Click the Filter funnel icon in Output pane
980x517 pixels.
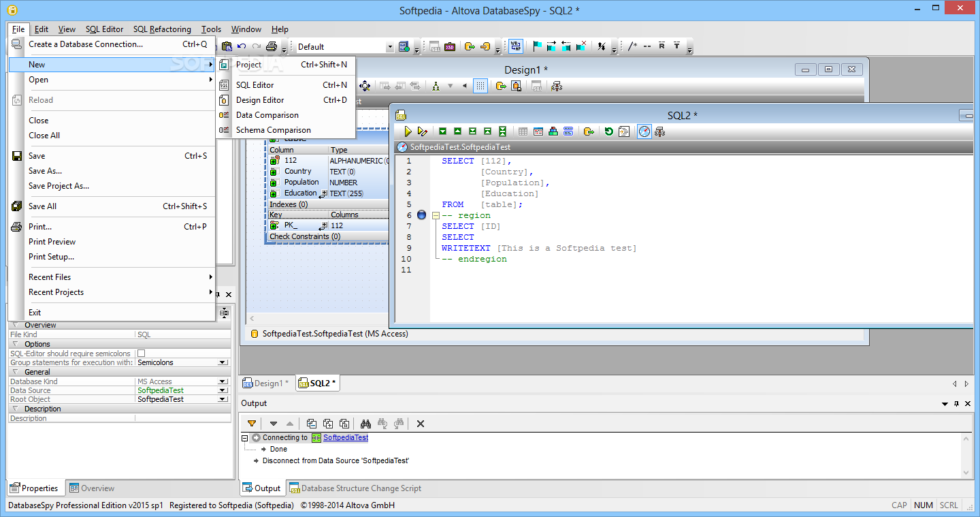[x=252, y=424]
